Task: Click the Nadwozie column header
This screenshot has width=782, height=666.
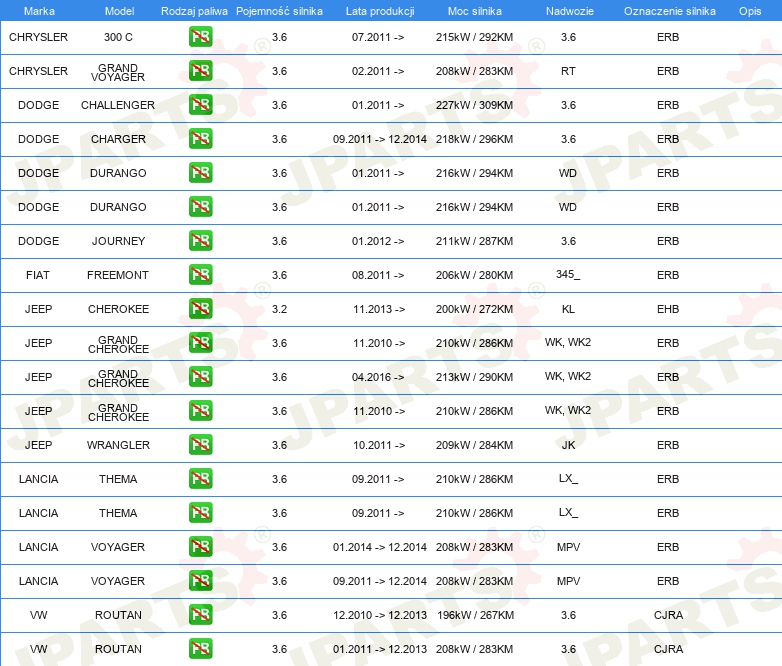Action: [x=570, y=11]
